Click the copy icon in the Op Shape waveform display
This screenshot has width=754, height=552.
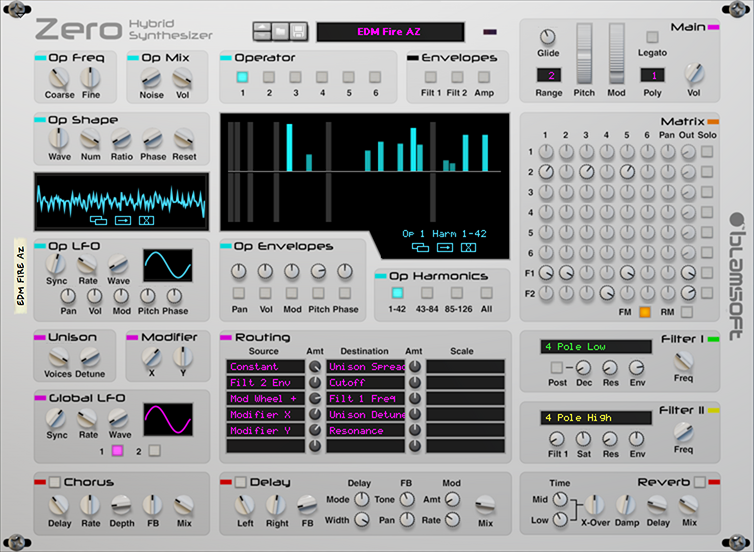click(x=99, y=220)
